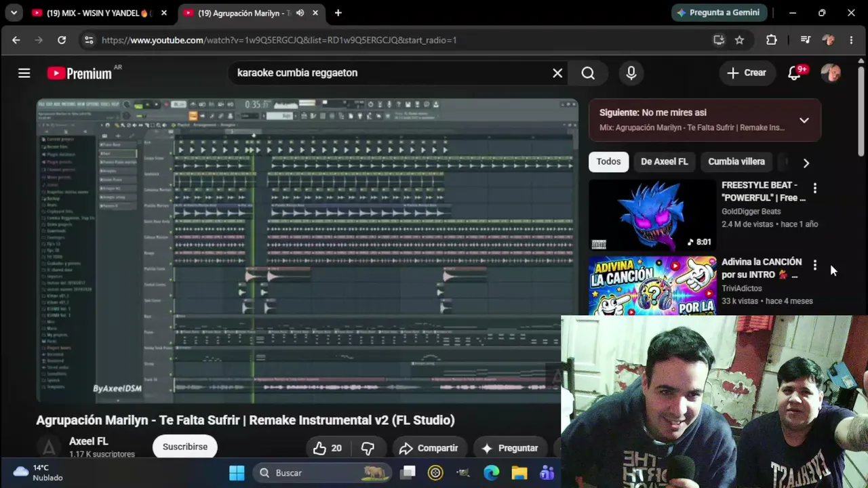The image size is (868, 488).
Task: View site information beside the address bar
Action: click(x=89, y=40)
